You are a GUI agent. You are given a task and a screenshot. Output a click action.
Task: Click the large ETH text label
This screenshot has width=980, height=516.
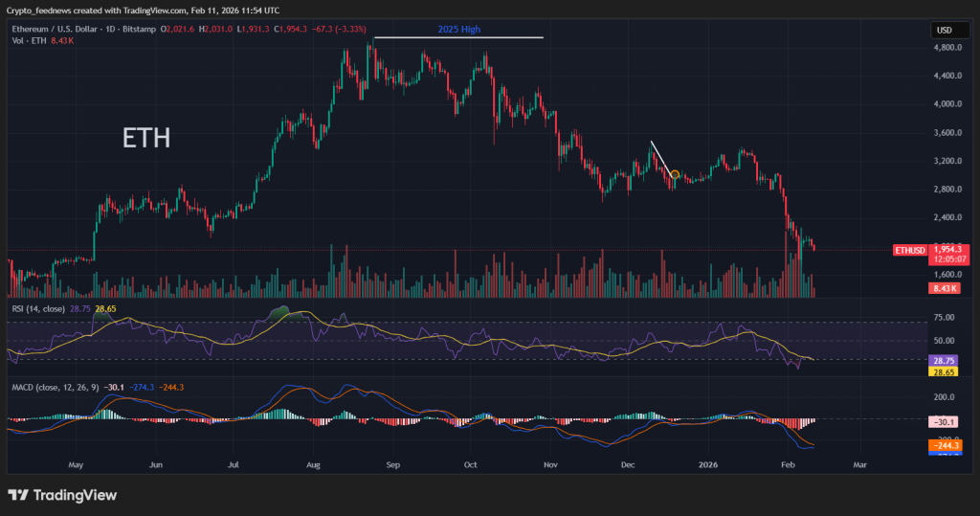coord(146,138)
